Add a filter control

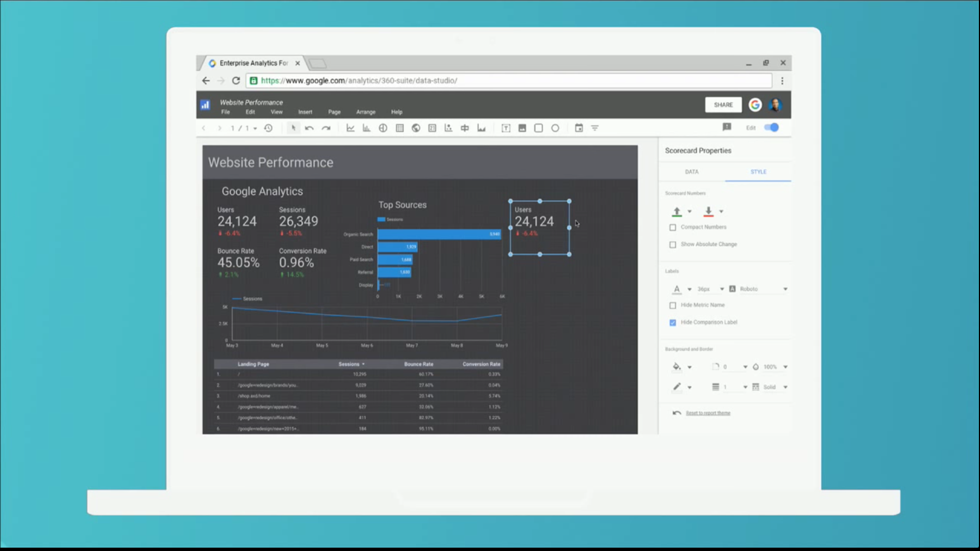595,128
